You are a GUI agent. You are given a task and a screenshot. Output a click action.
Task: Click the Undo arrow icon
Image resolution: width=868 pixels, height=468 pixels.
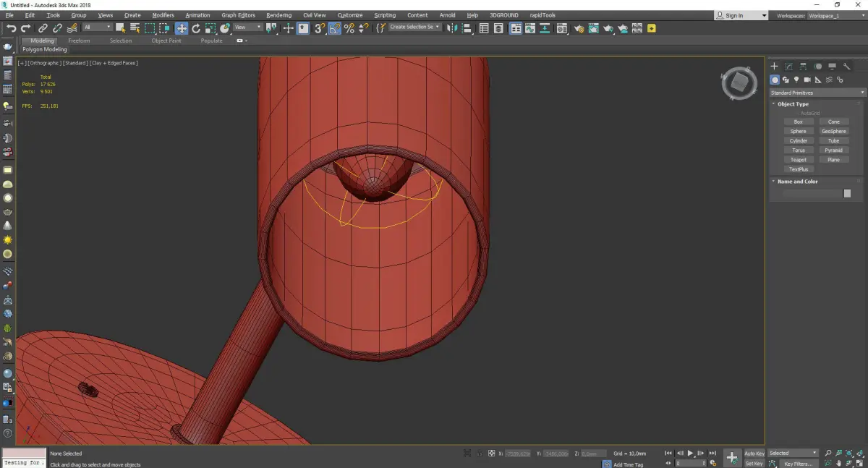12,28
